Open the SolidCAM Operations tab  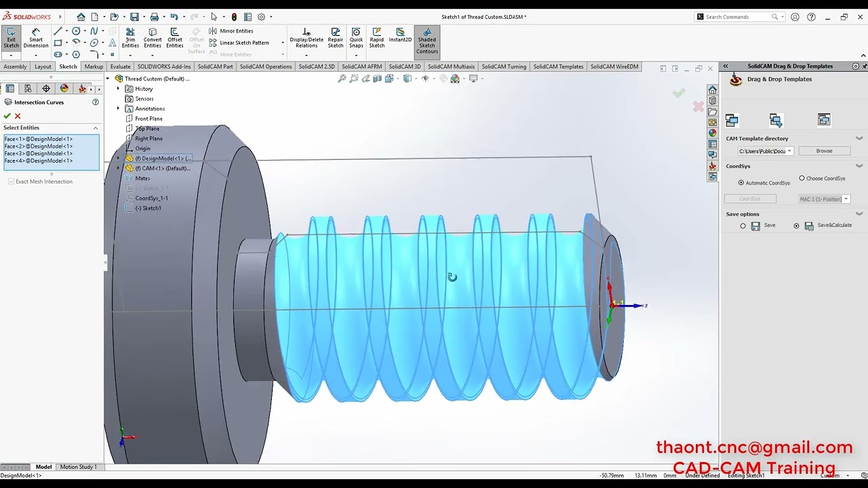(x=265, y=66)
